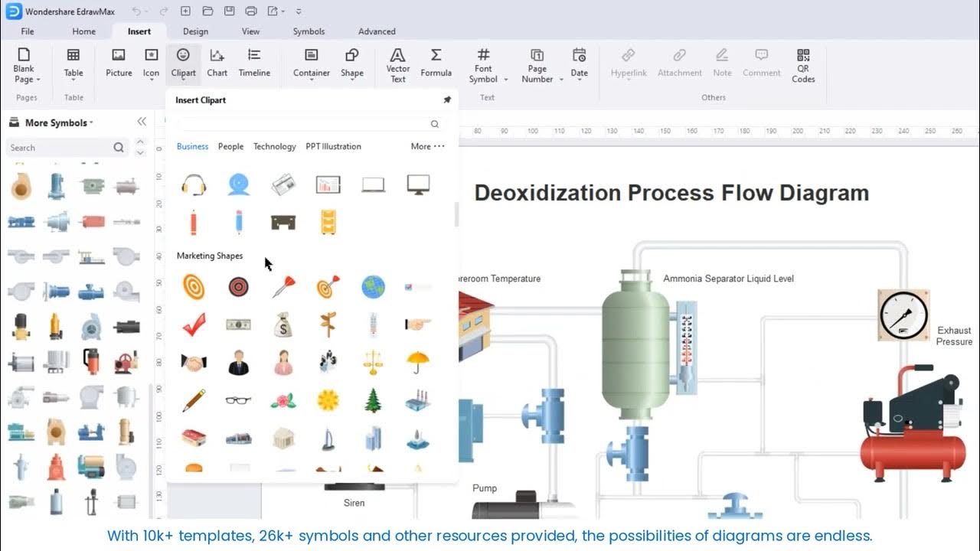The height and width of the screenshot is (551, 980).
Task: Open the Symbols ribbon tab
Action: 309,31
